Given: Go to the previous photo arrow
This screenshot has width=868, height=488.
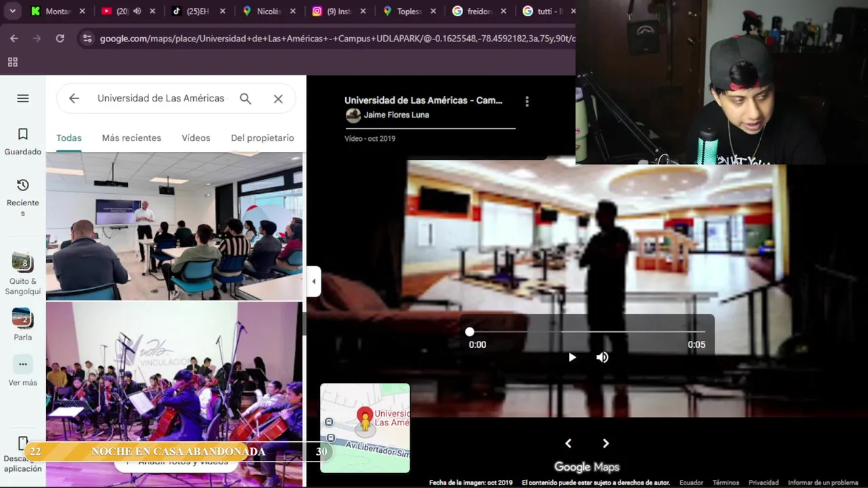Looking at the screenshot, I should click(x=568, y=443).
